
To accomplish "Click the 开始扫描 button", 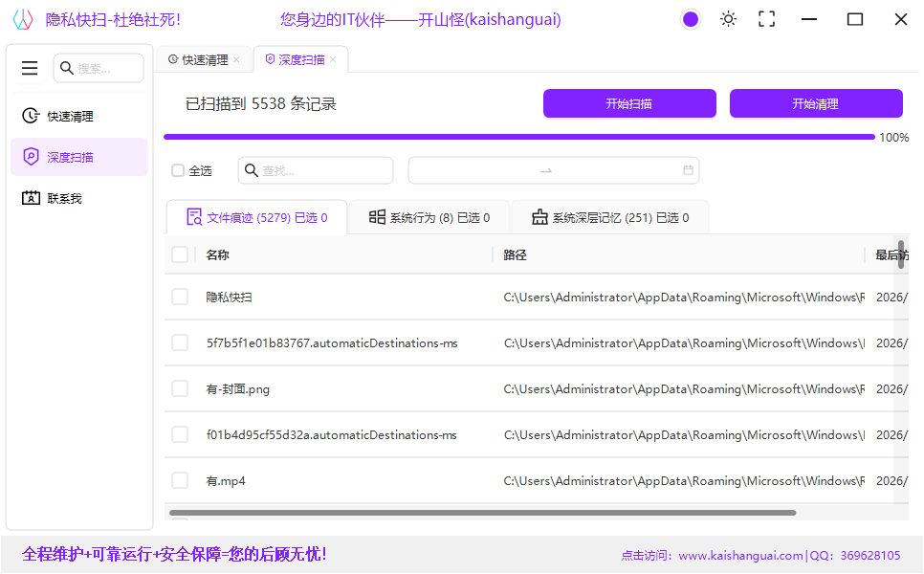I will 629,103.
